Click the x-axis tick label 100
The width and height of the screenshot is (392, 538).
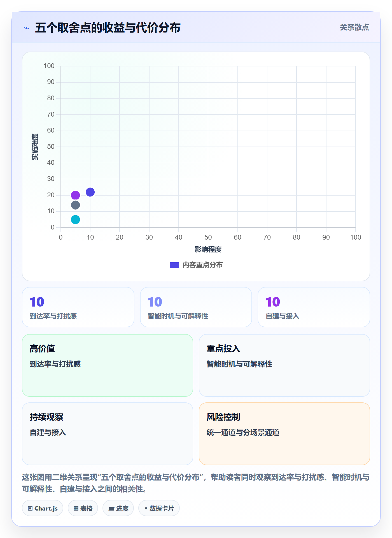coord(356,237)
